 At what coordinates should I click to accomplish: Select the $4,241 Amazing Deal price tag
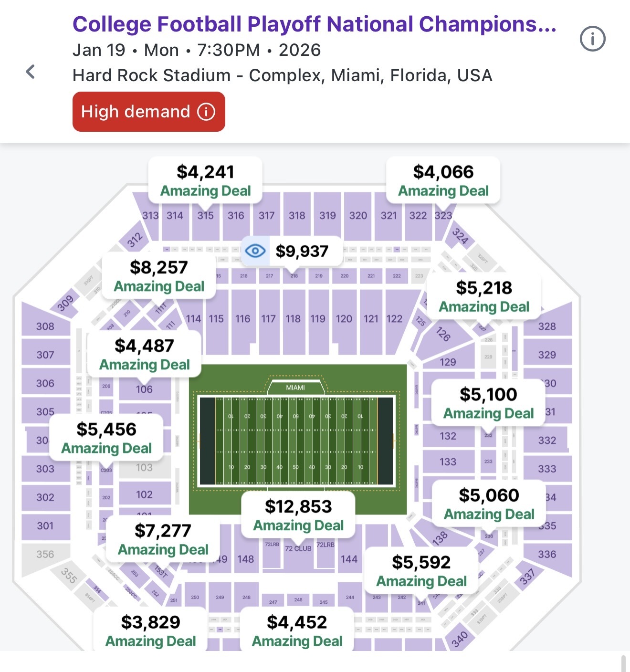click(x=205, y=181)
